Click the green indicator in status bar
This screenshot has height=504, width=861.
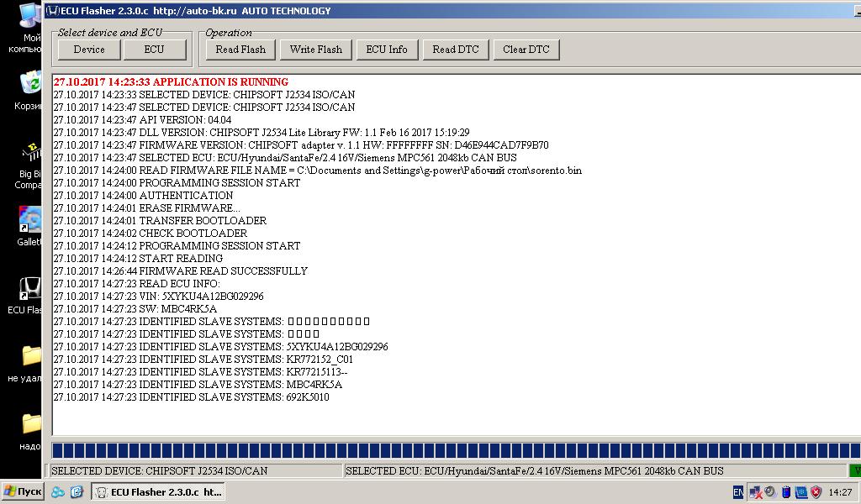point(855,471)
